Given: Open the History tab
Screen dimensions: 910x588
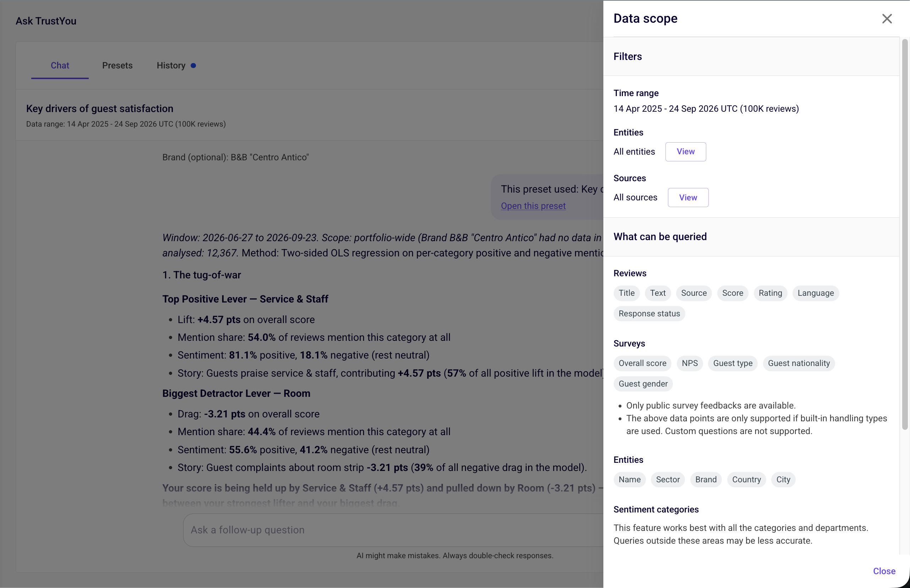Looking at the screenshot, I should point(171,66).
